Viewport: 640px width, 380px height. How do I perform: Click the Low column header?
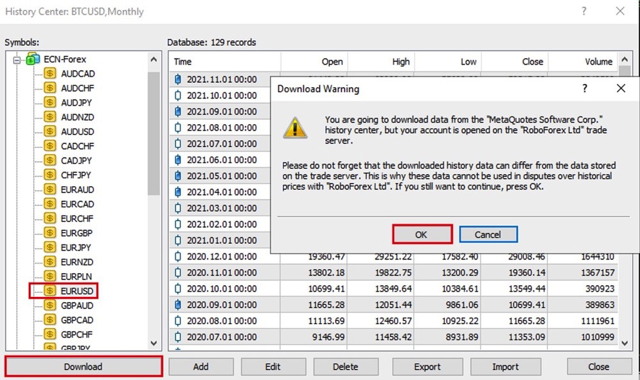[x=448, y=62]
